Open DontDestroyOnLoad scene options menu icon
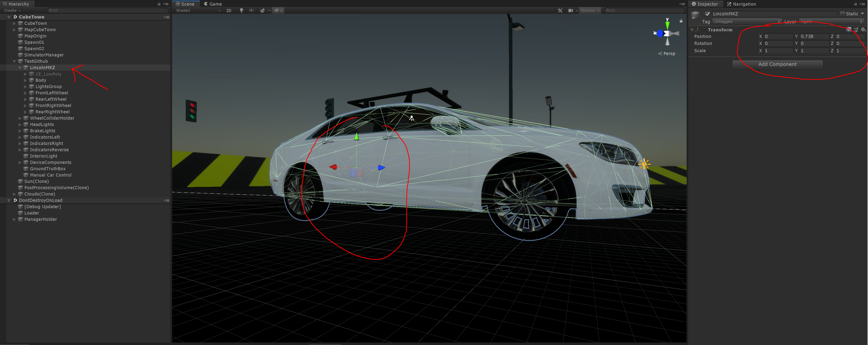 pyautogui.click(x=167, y=200)
